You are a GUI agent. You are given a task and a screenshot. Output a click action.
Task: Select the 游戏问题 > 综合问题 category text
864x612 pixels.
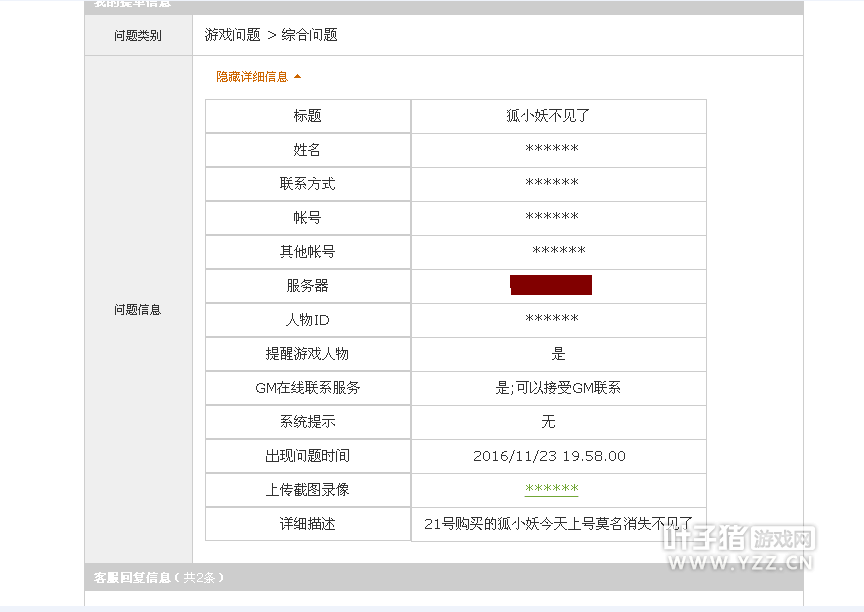click(271, 35)
